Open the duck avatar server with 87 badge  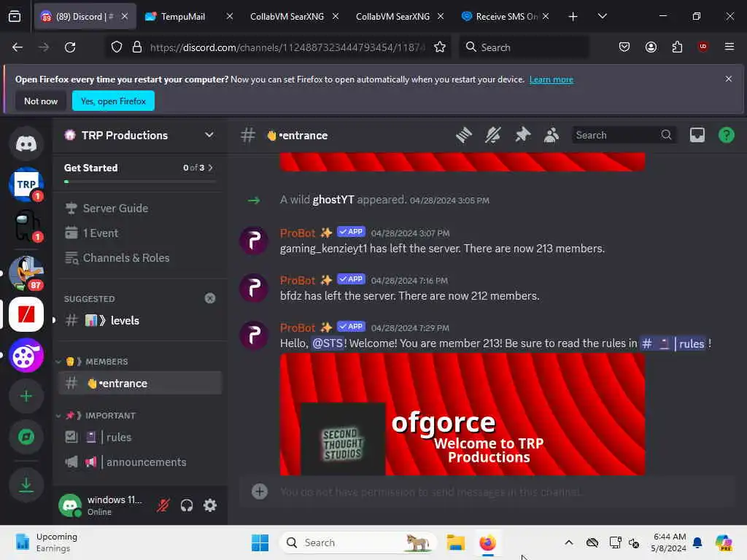click(x=26, y=273)
